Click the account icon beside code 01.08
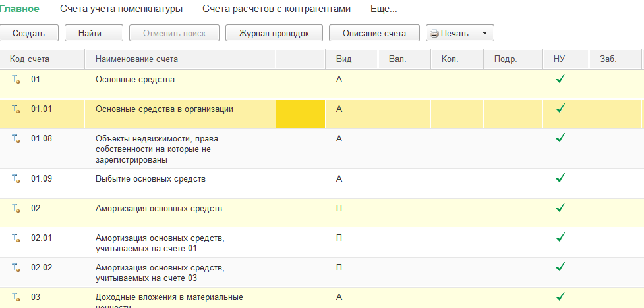This screenshot has width=644, height=308. coord(16,139)
